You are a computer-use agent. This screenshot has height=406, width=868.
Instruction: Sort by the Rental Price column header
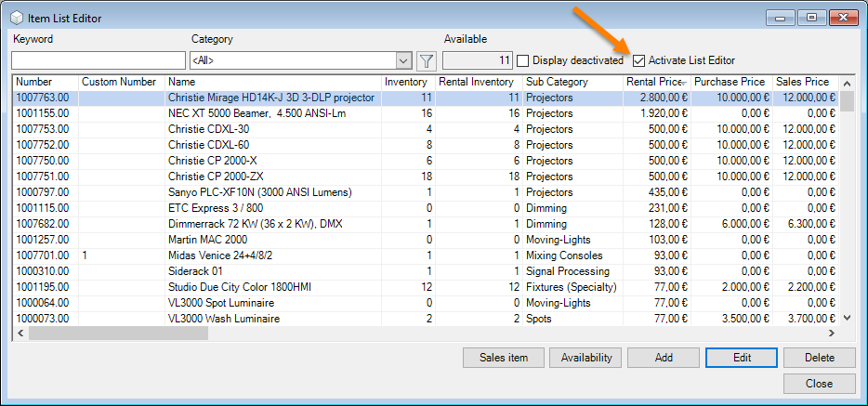[x=655, y=82]
